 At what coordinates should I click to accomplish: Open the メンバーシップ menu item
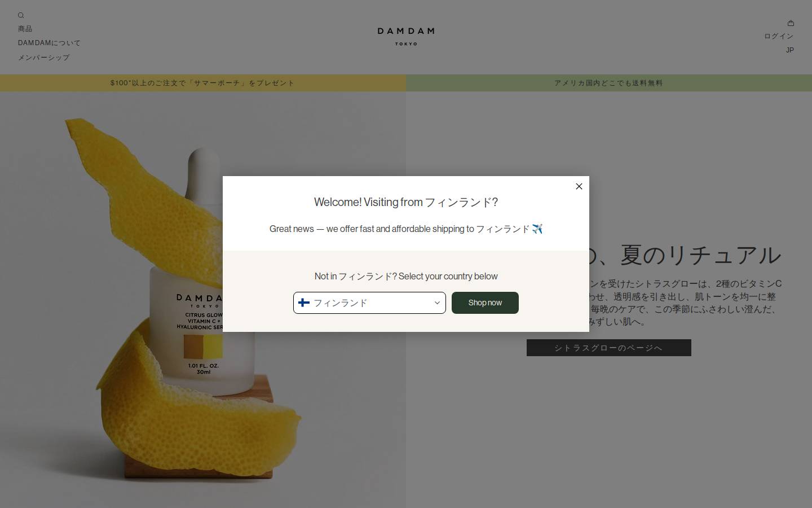tap(43, 58)
